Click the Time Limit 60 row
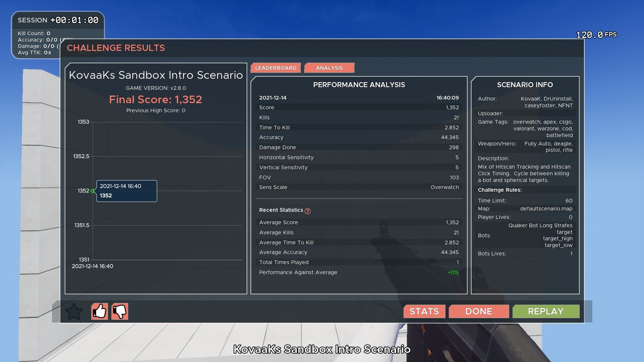The height and width of the screenshot is (362, 644). pos(525,201)
